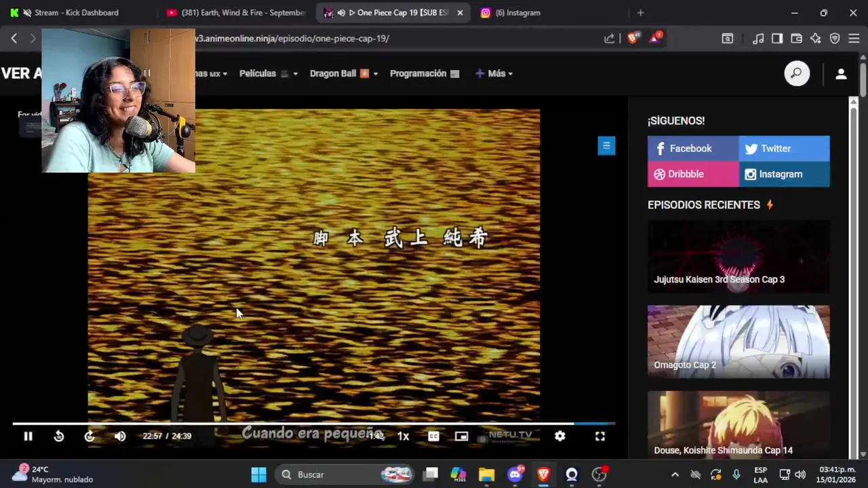Toggle closed captions CC button
This screenshot has width=868, height=488.
434,436
